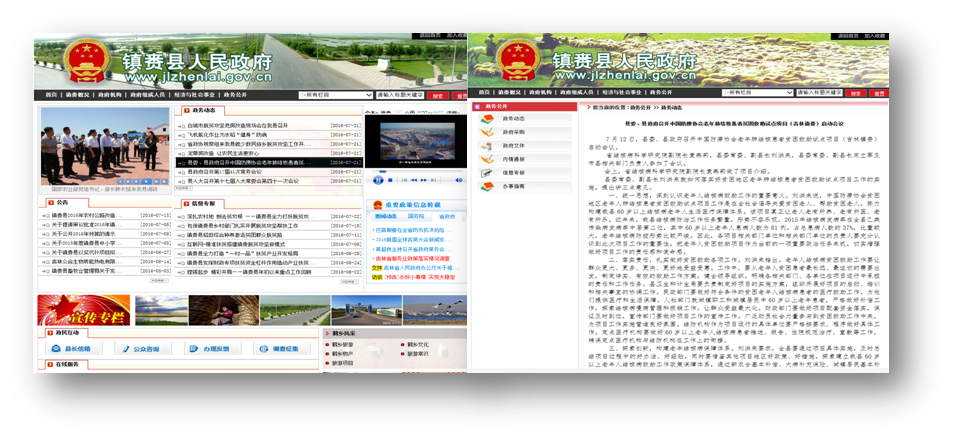This screenshot has height=438, width=954.
Task: Skip to next track in video player
Action: tap(433, 180)
